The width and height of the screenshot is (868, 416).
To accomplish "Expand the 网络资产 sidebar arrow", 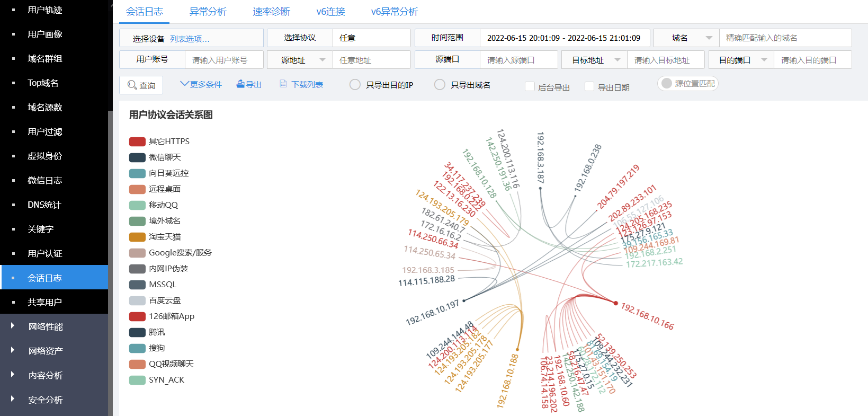I will (x=13, y=350).
